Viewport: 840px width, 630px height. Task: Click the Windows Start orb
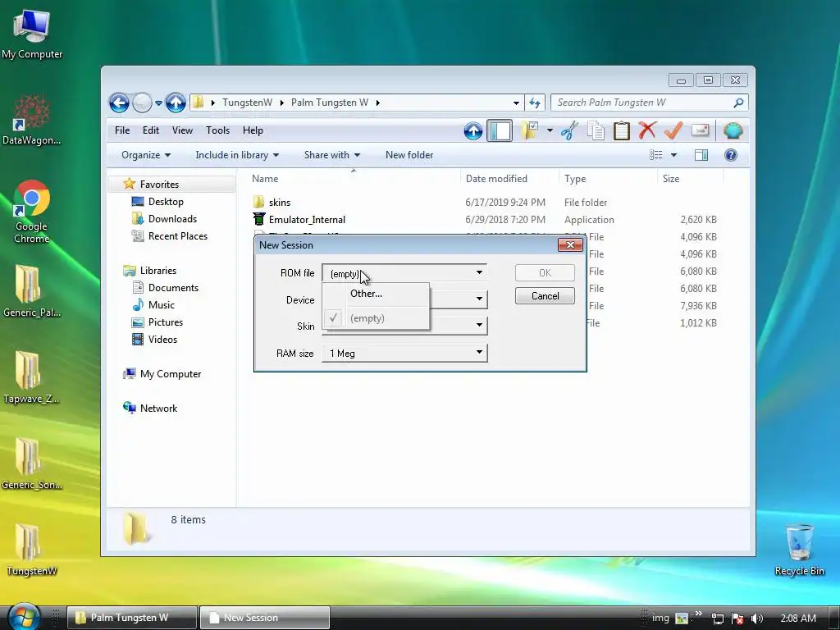23,618
